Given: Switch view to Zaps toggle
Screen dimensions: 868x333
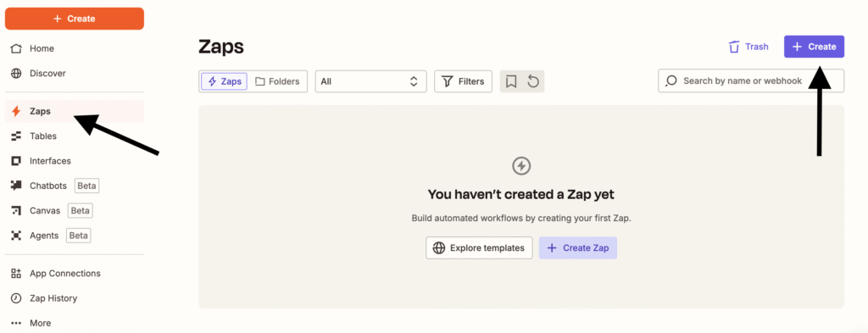Looking at the screenshot, I should coord(224,81).
